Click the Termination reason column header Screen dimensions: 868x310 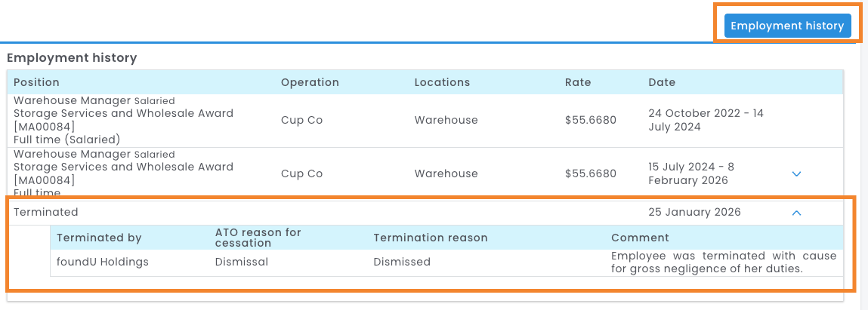coord(431,238)
